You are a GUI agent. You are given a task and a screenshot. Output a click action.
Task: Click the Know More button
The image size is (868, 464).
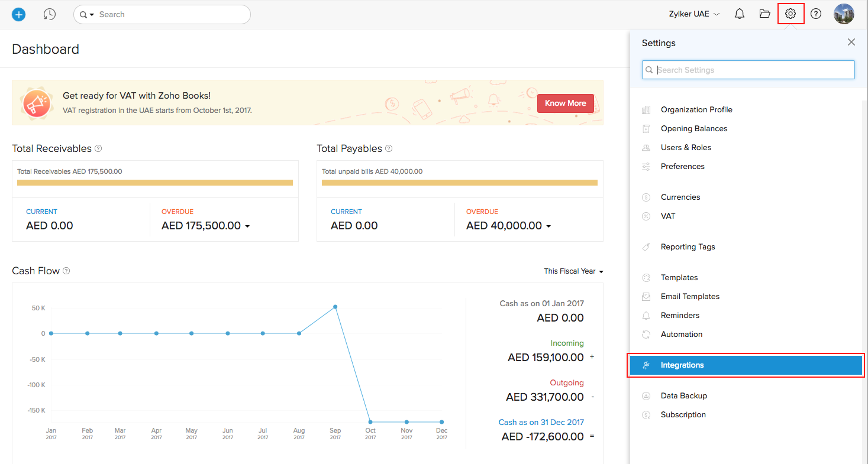click(x=565, y=103)
